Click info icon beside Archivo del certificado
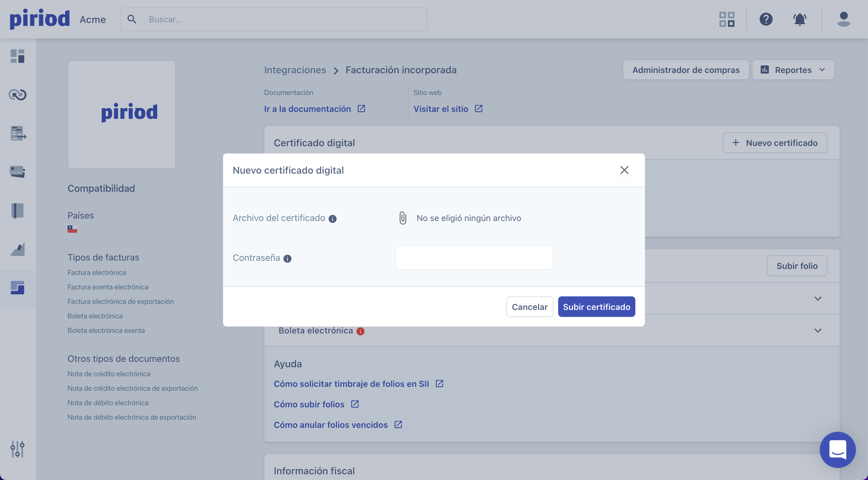The image size is (868, 480). tap(332, 219)
